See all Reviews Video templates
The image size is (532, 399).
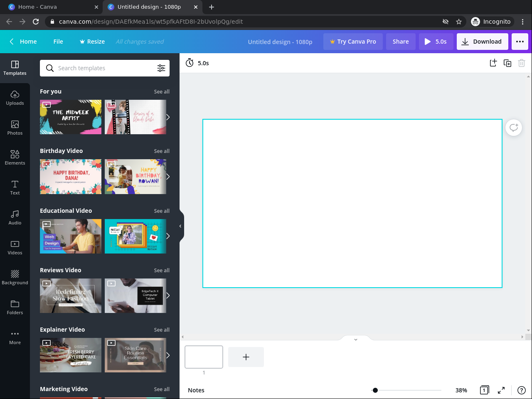click(162, 271)
